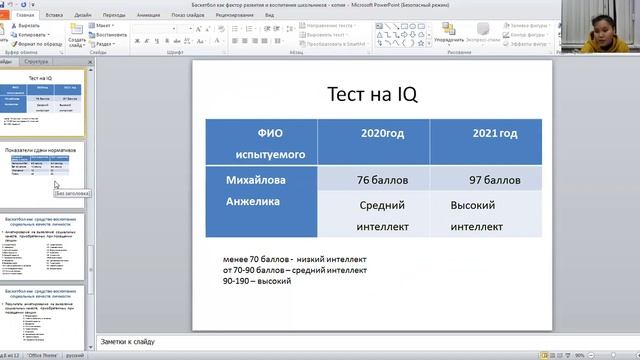The width and height of the screenshot is (640, 360).
Task: Select the 'Показатели сдачи нормативов' slide thumbnail
Action: pos(41,175)
